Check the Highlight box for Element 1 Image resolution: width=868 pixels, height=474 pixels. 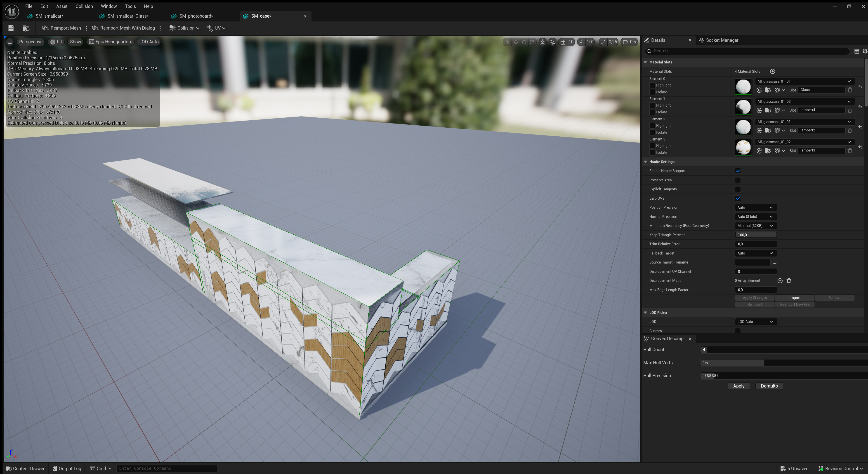click(652, 105)
